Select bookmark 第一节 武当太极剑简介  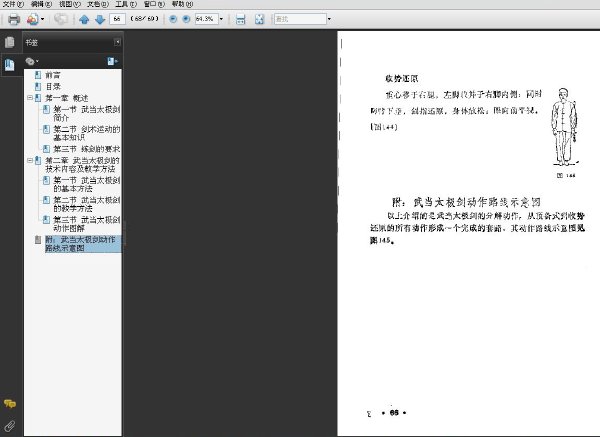point(86,114)
